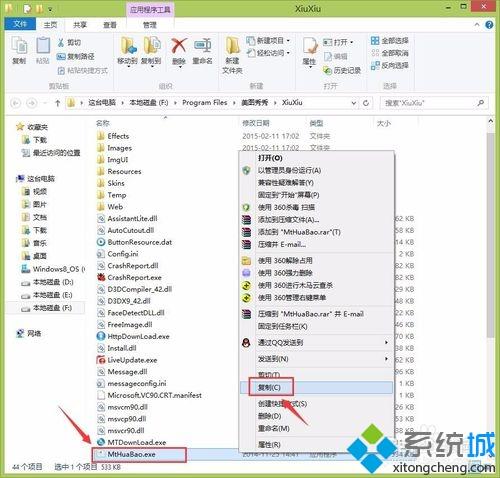Choose Properties (R) in context menu
The width and height of the screenshot is (500, 478).
pos(316,444)
